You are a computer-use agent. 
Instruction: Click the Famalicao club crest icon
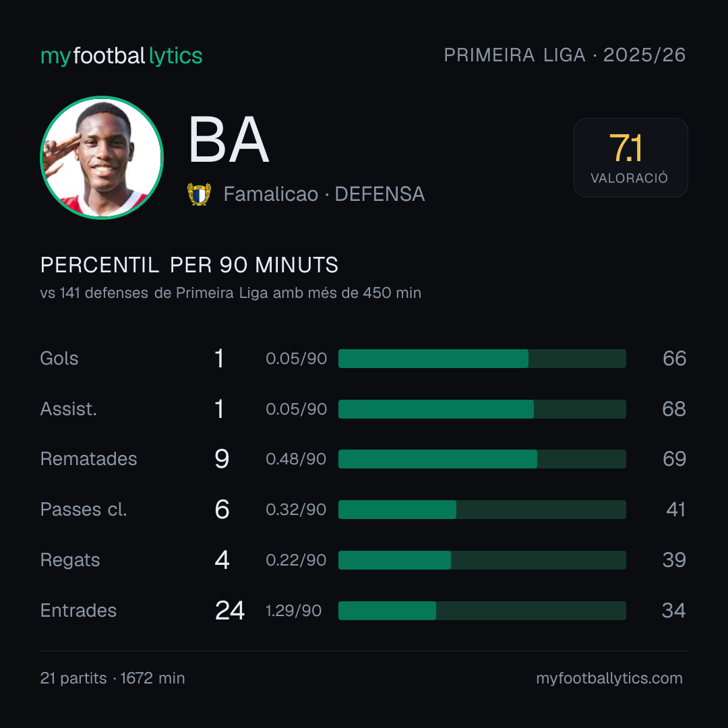(x=199, y=194)
